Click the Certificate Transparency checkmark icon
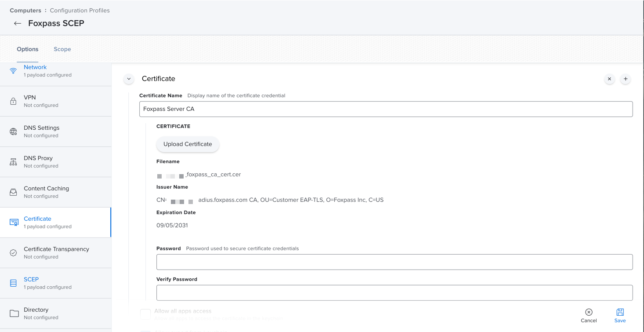Screen dimensions: 644x332 click(13, 253)
